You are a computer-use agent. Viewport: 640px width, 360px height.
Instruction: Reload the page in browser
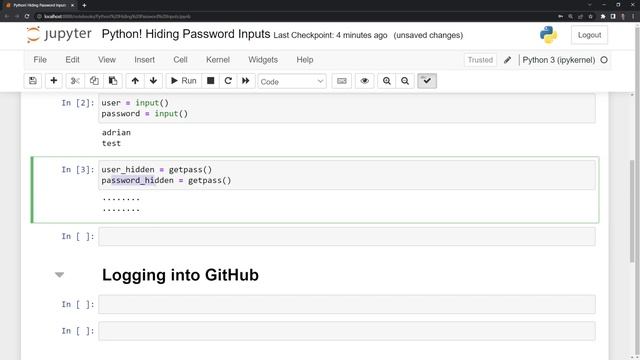pos(27,16)
